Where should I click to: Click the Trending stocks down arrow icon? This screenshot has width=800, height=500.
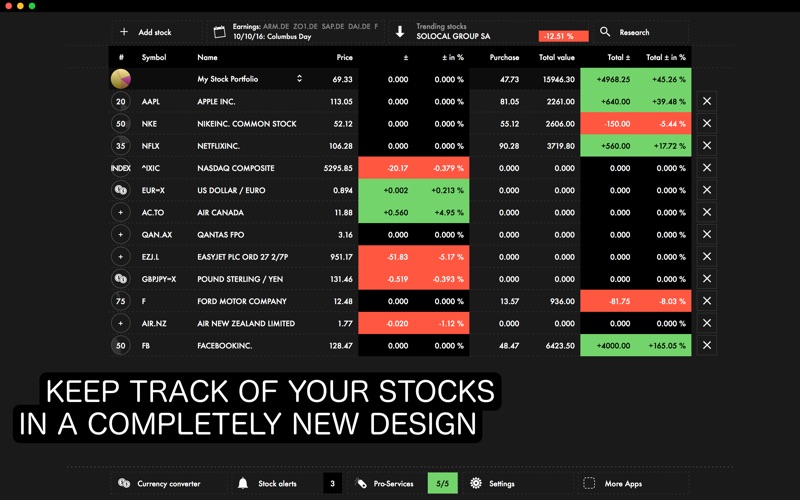pos(400,32)
